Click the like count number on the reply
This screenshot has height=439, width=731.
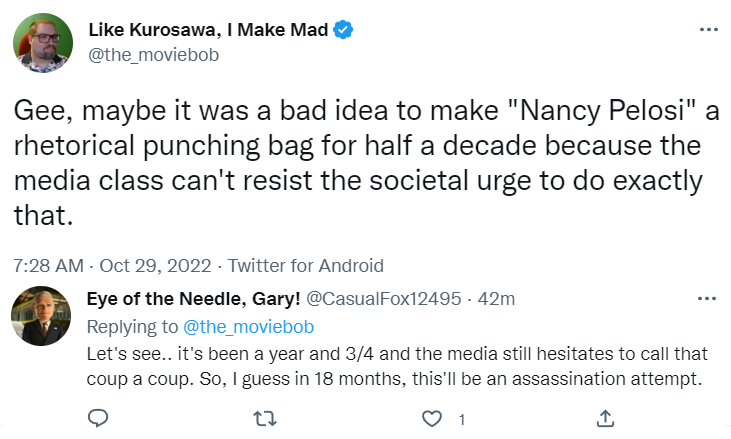(x=461, y=417)
